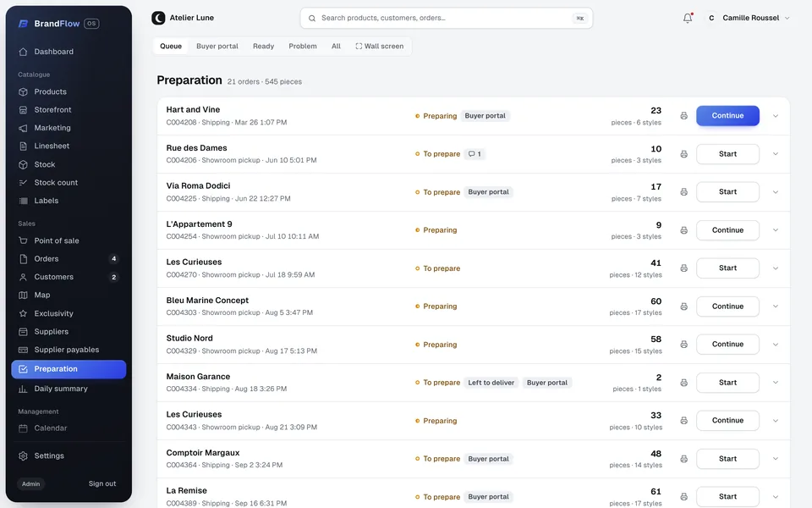
Task: Open Products in the sidebar
Action: point(69,91)
